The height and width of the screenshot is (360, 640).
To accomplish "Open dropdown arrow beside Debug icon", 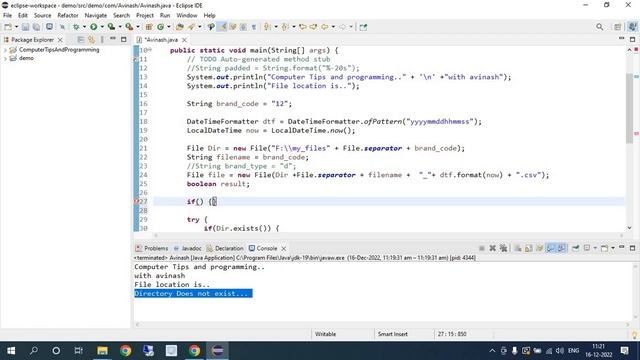I will (x=84, y=27).
